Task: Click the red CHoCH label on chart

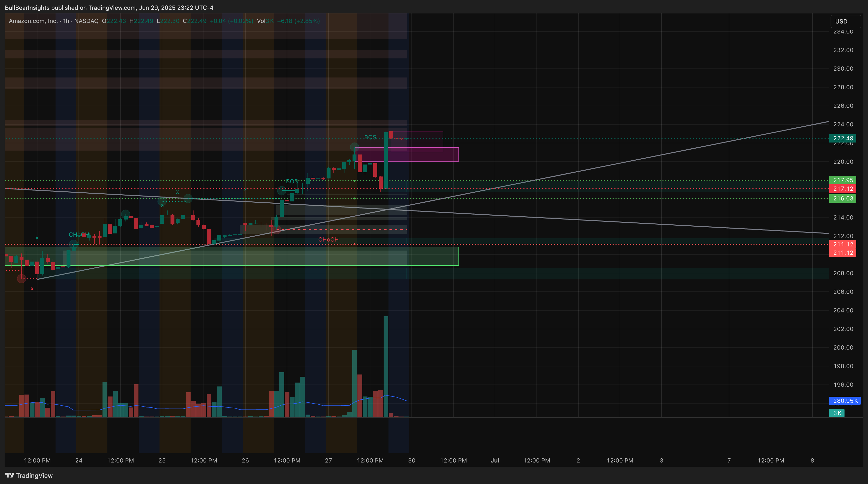Action: [328, 239]
